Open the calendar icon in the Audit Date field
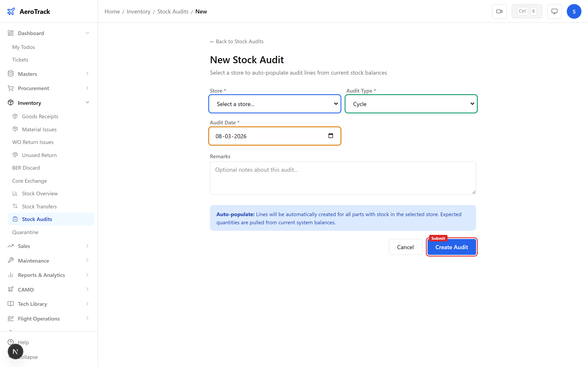Screen dimensions: 588x367 (331, 136)
